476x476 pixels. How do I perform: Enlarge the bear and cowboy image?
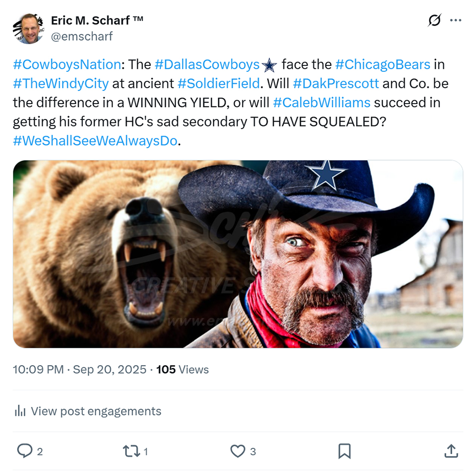pyautogui.click(x=238, y=254)
